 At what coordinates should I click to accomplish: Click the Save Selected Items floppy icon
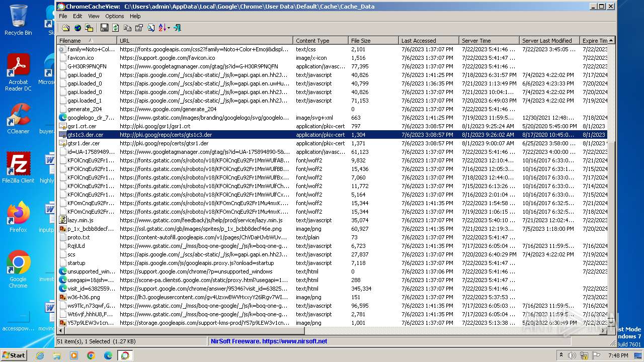[x=104, y=28]
